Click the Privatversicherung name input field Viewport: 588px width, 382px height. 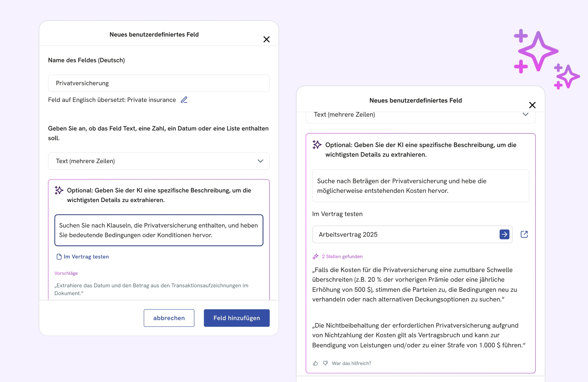(x=159, y=83)
